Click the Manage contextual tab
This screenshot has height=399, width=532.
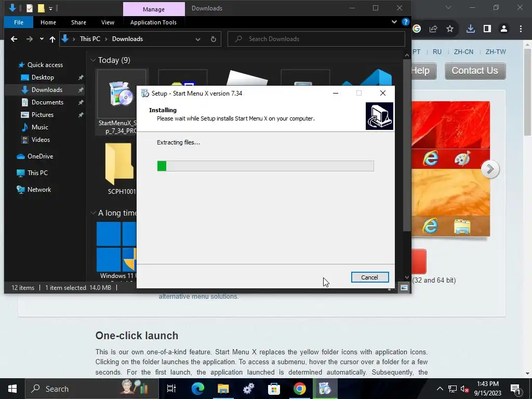click(154, 9)
